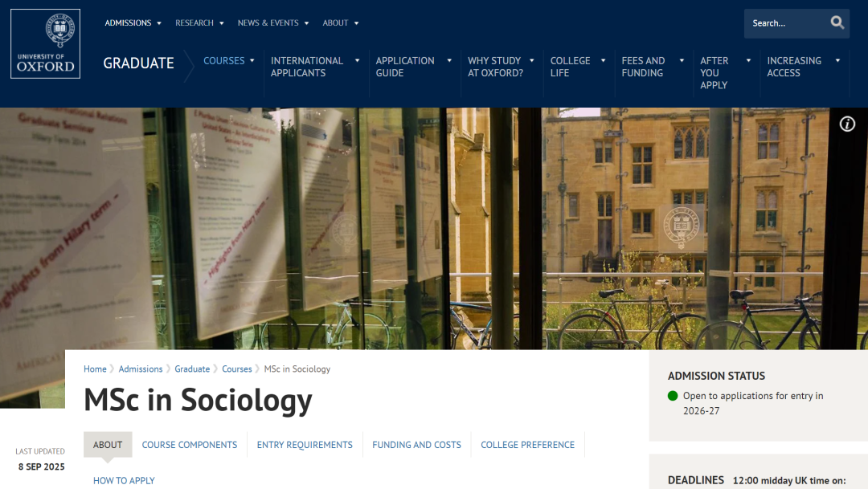
Task: Open the Fees and Funding menu
Action: coord(653,67)
